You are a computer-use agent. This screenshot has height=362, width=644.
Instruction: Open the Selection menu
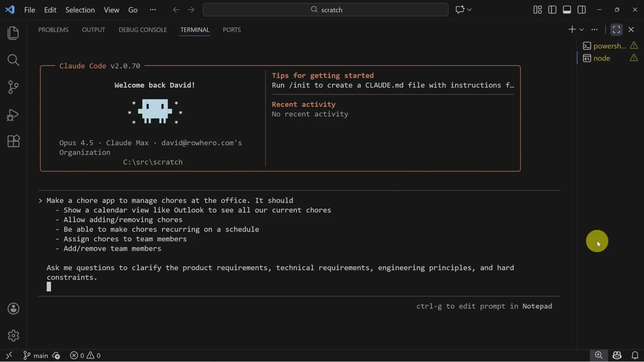click(x=80, y=10)
